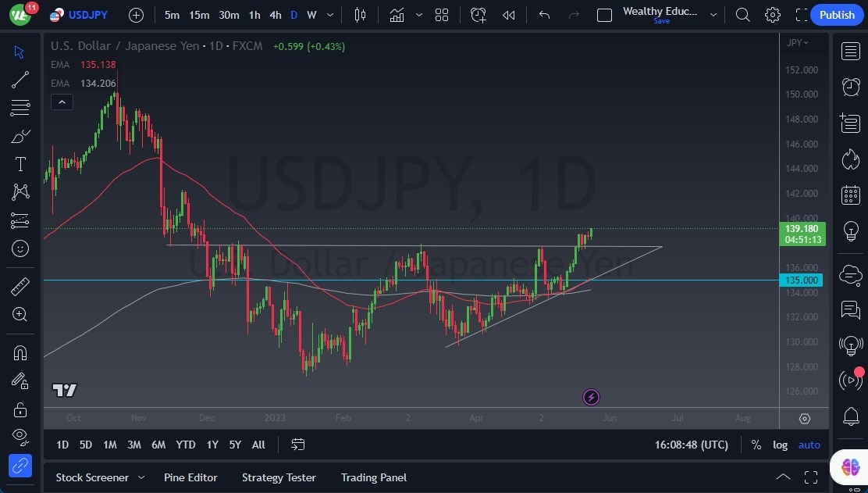Open the chart type dropdown
Viewport: 868px width, 493px height.
[x=419, y=15]
